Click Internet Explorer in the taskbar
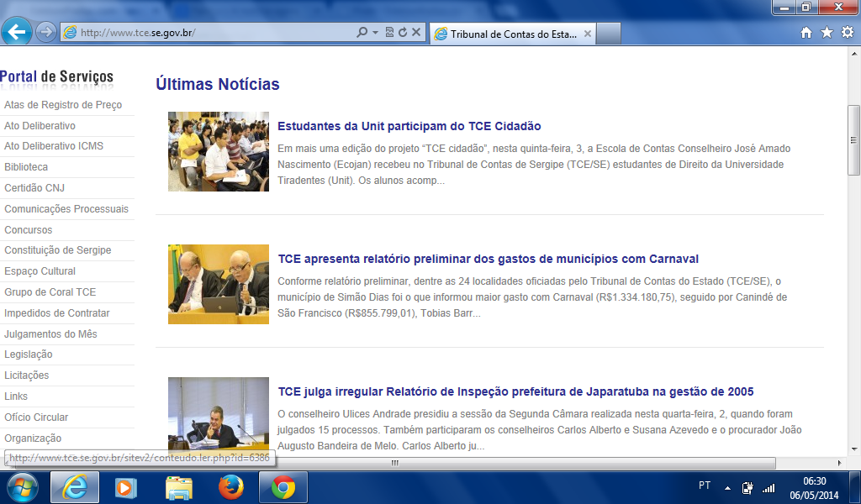861x504 pixels. 75,487
